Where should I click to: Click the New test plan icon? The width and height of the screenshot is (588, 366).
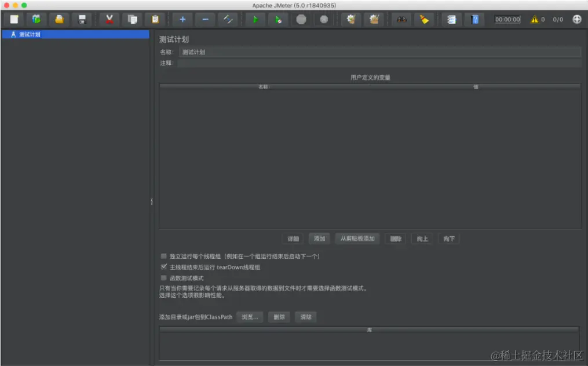14,19
